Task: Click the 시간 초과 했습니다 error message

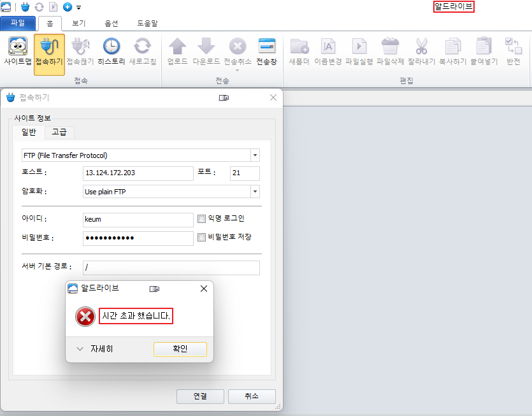Action: [136, 316]
